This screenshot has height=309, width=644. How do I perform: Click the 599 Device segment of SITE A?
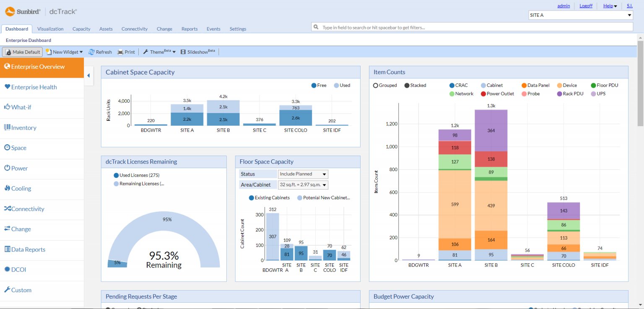click(455, 204)
